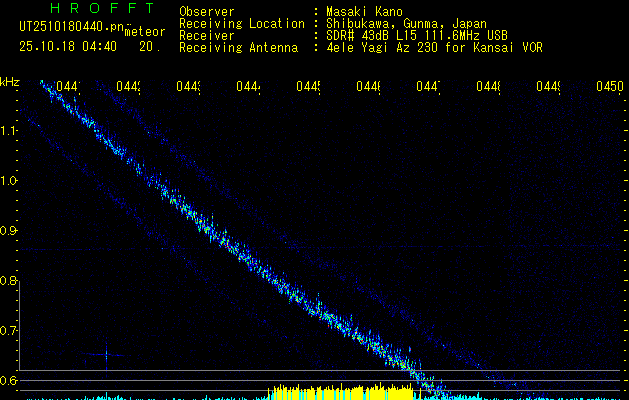Click the 0.7 kHz frequency tick
The height and width of the screenshot is (400, 629).
click(x=9, y=331)
